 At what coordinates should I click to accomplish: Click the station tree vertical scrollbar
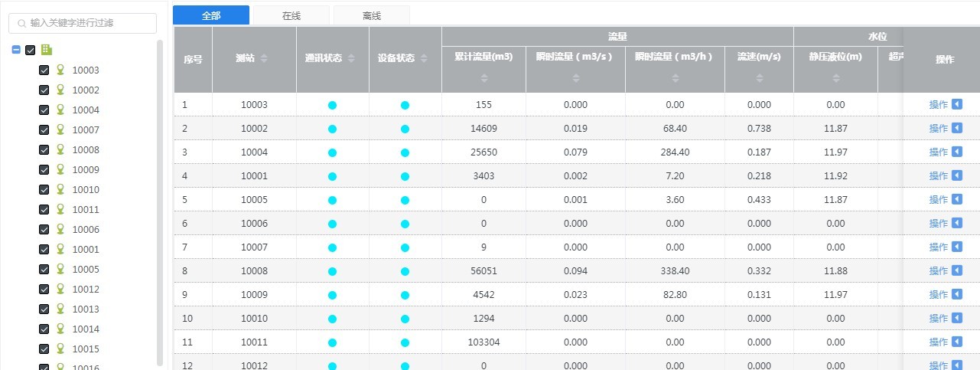(160, 199)
